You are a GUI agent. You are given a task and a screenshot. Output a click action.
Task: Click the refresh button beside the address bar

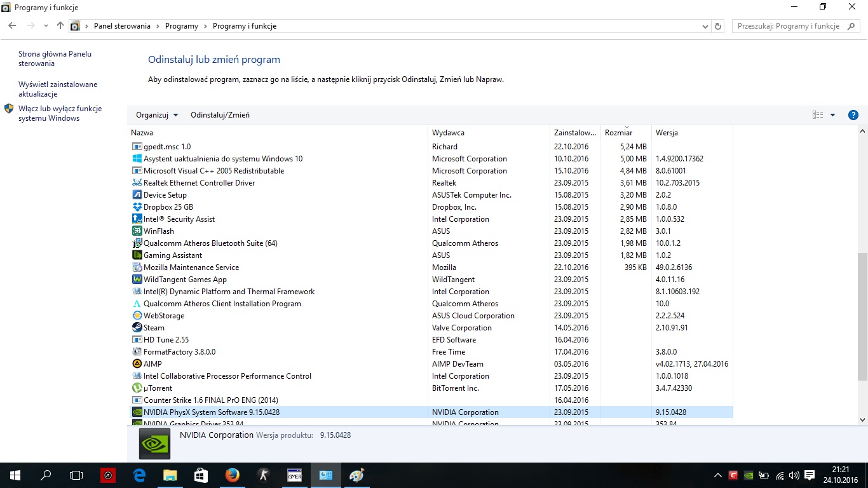point(719,26)
